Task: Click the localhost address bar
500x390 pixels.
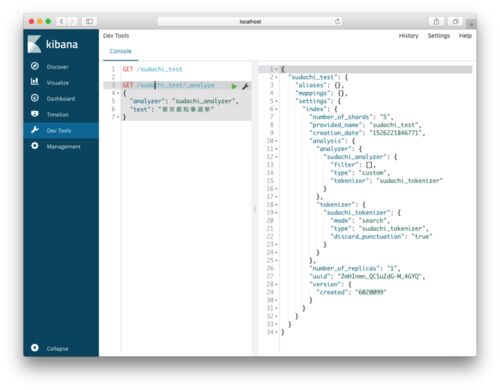Action: pos(250,22)
